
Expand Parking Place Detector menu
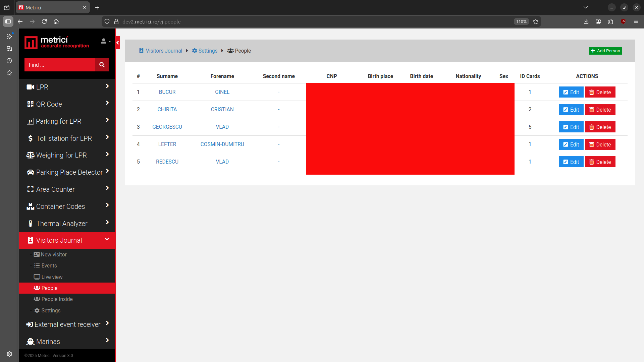tap(67, 172)
